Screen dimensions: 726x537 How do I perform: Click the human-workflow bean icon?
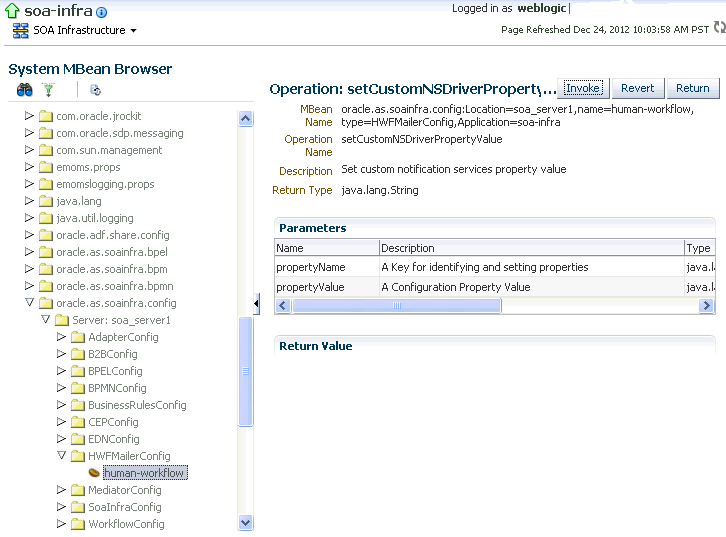[94, 473]
